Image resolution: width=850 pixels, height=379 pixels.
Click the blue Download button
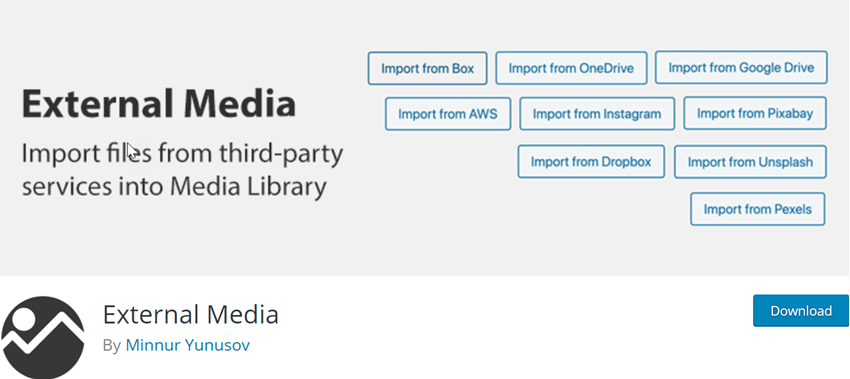coord(801,311)
